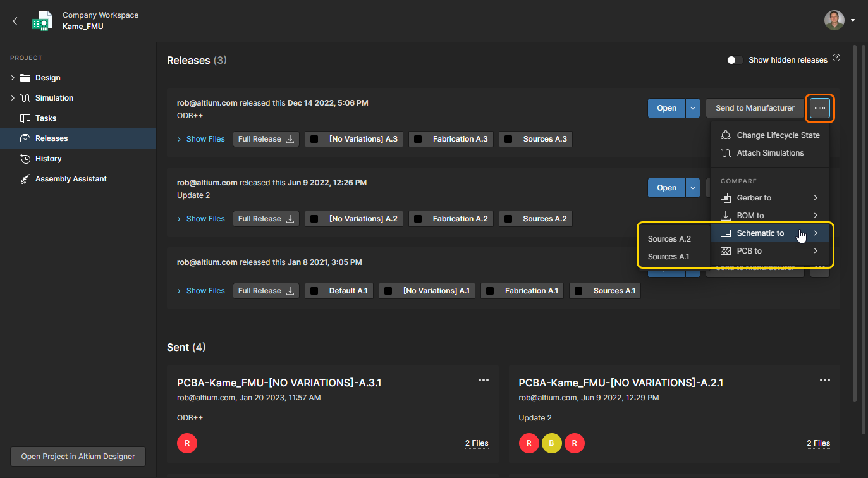The width and height of the screenshot is (868, 478).
Task: Toggle Show hidden releases switch
Action: tap(735, 60)
